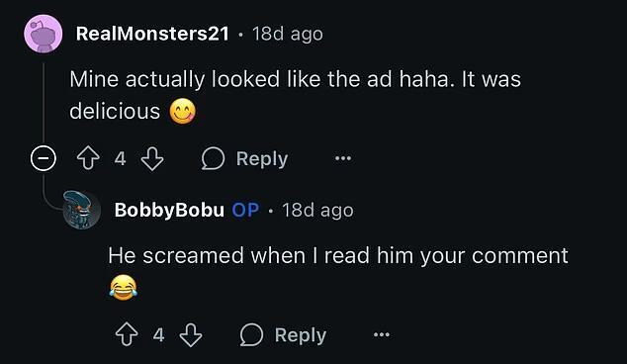Click the 18d ago timestamp beside RealMonsters21
Screen dimensions: 627x364
288,34
